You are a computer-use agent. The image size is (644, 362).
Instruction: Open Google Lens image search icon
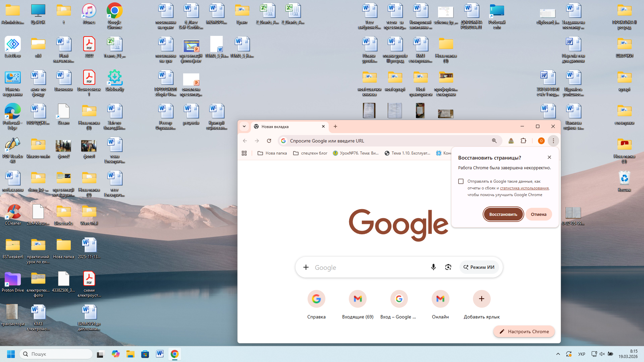pyautogui.click(x=448, y=267)
